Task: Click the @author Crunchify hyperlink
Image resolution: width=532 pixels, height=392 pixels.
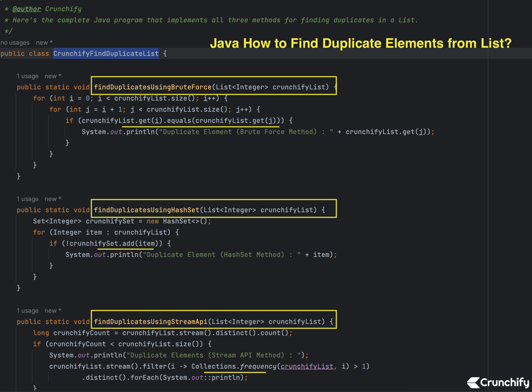Action: tap(27, 9)
